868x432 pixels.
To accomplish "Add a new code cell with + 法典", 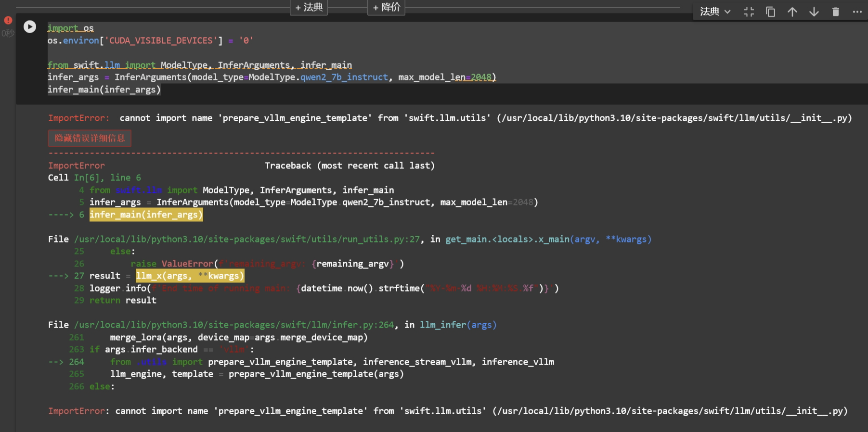I will (x=309, y=7).
